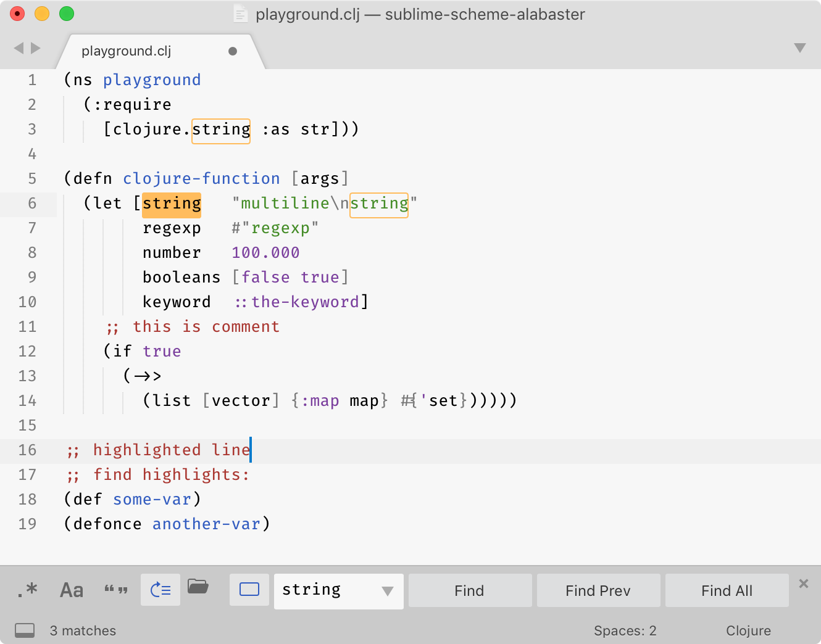Click the back navigation arrow
This screenshot has height=644, width=821.
coord(18,47)
